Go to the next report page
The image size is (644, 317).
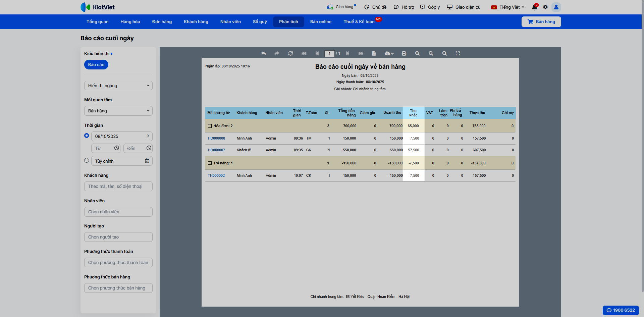click(x=348, y=53)
